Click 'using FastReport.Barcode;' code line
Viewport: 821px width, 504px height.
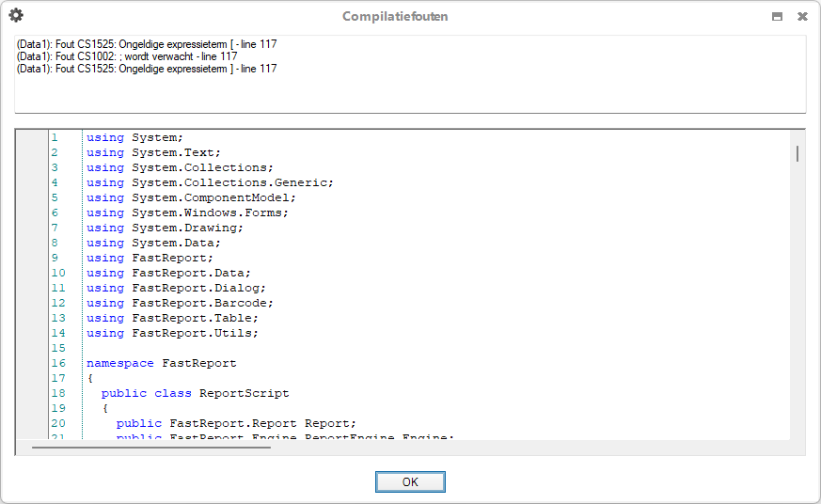[180, 303]
